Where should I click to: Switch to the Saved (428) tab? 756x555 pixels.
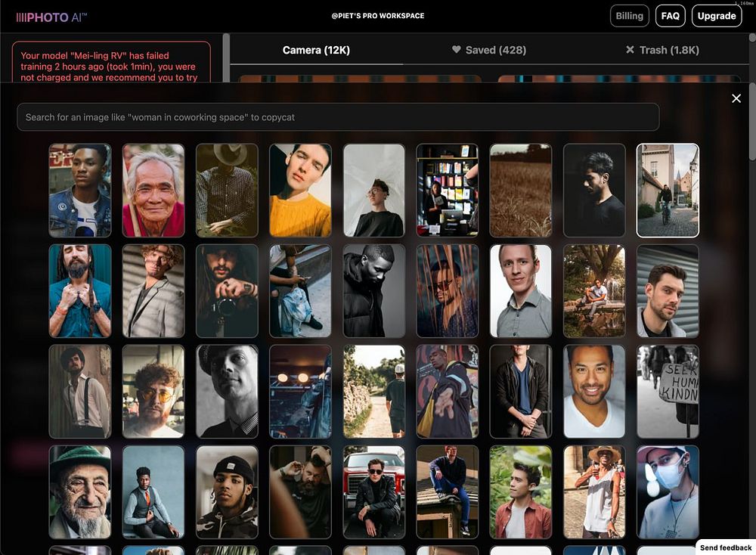point(489,50)
